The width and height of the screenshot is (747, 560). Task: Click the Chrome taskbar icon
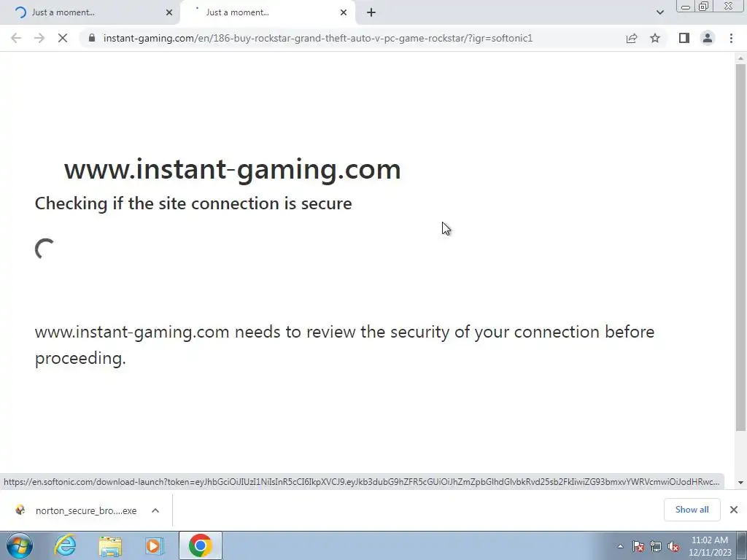click(201, 545)
